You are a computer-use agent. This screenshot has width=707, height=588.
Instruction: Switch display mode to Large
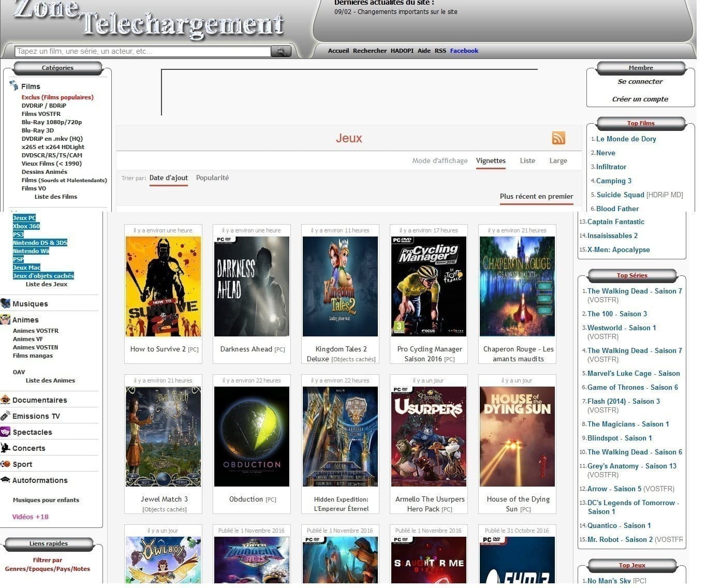pos(558,160)
